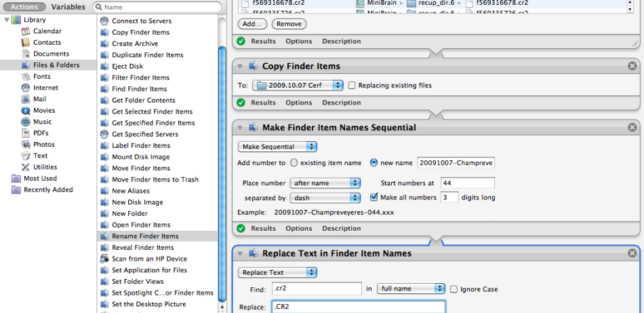
Task: Open the 2009.10.07 Cerf destination dropdown
Action: pos(298,86)
